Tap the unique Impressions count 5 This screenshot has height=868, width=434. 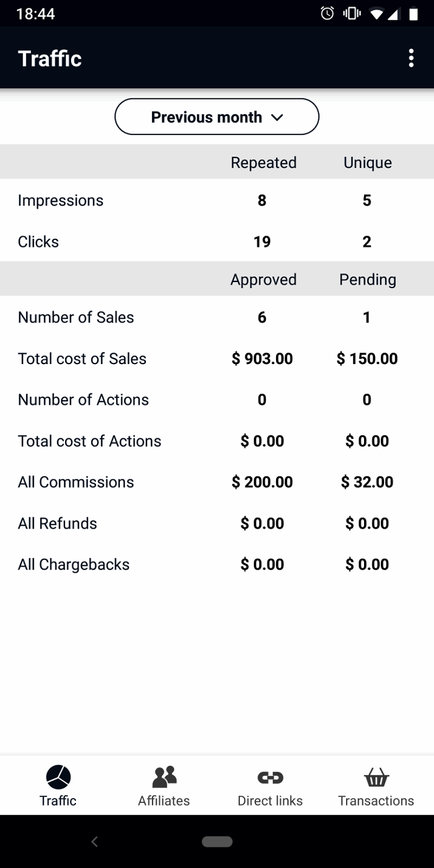coord(367,201)
